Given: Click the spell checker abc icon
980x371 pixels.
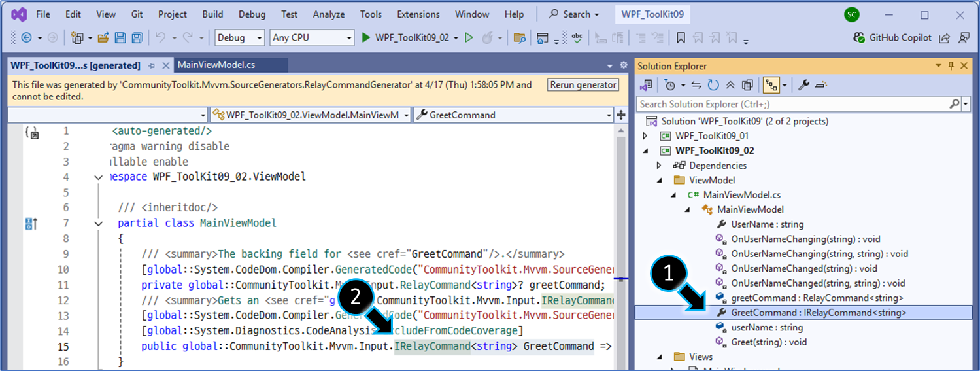Looking at the screenshot, I should pos(577,38).
